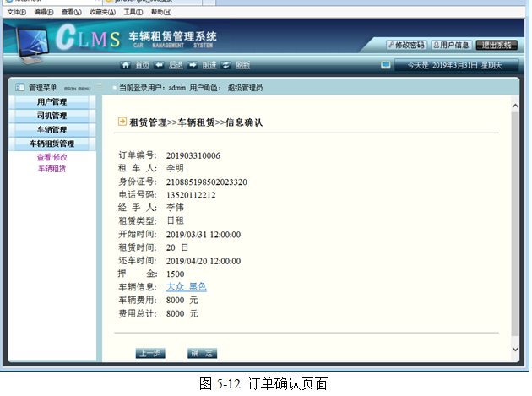
Task: Select handler name 李伟
Action: click(175, 208)
